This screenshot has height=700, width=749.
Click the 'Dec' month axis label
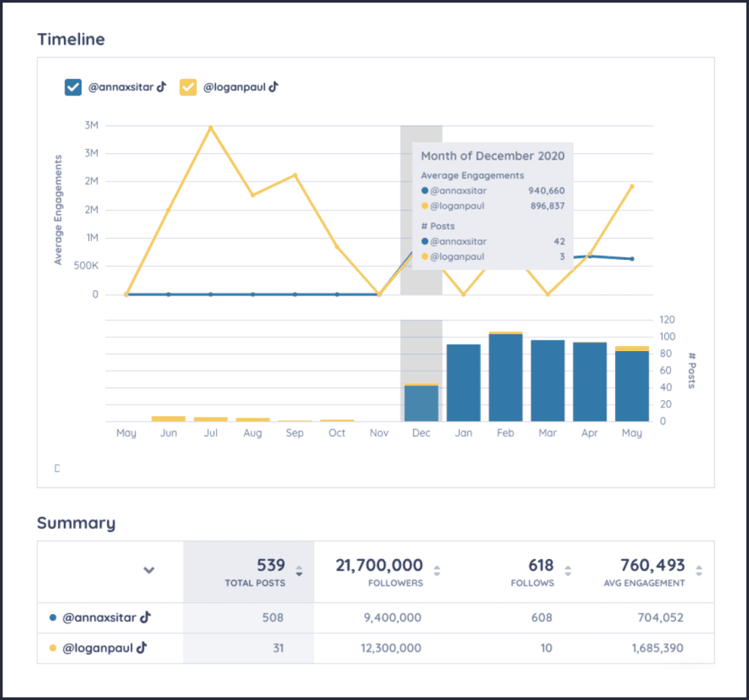421,433
